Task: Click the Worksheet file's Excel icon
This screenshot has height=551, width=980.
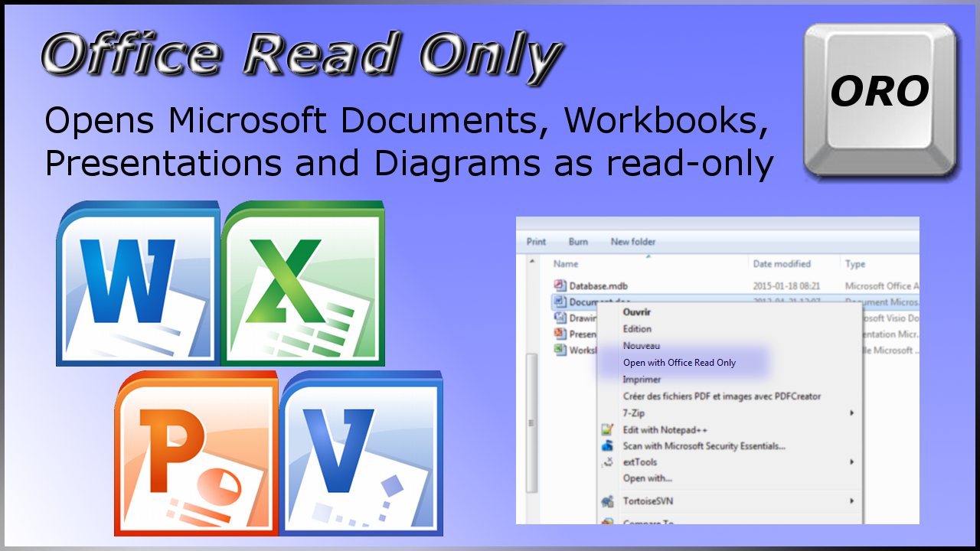Action: point(559,350)
